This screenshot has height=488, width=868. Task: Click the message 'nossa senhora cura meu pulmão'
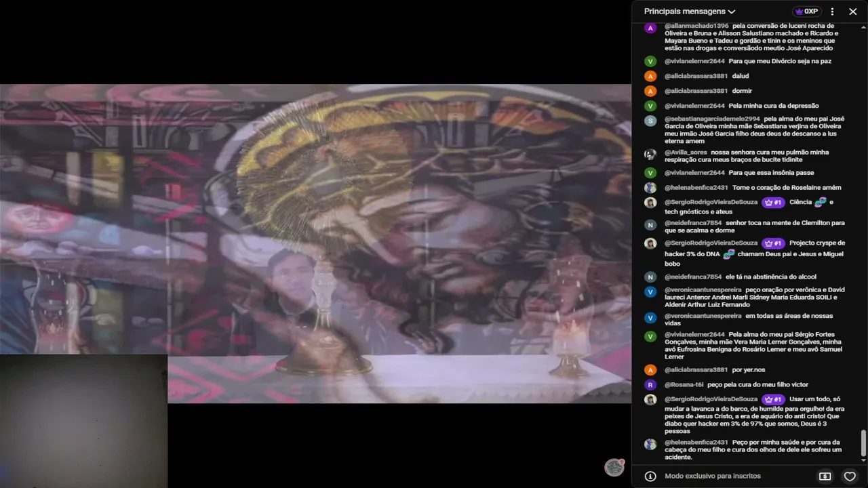click(747, 156)
